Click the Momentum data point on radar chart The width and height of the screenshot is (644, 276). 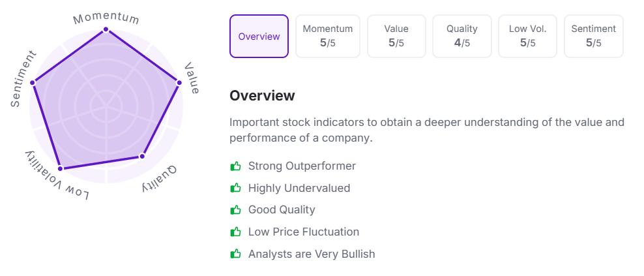[x=106, y=29]
